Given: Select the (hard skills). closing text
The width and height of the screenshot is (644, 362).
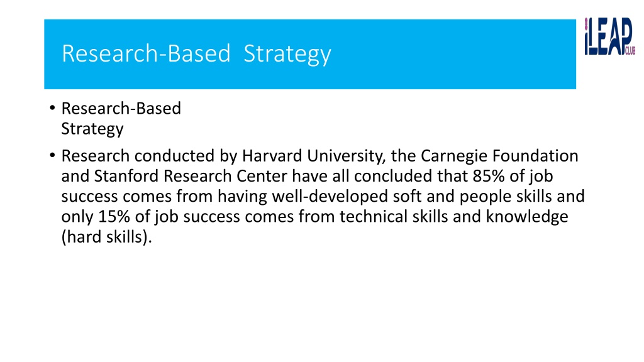Looking at the screenshot, I should tap(107, 237).
